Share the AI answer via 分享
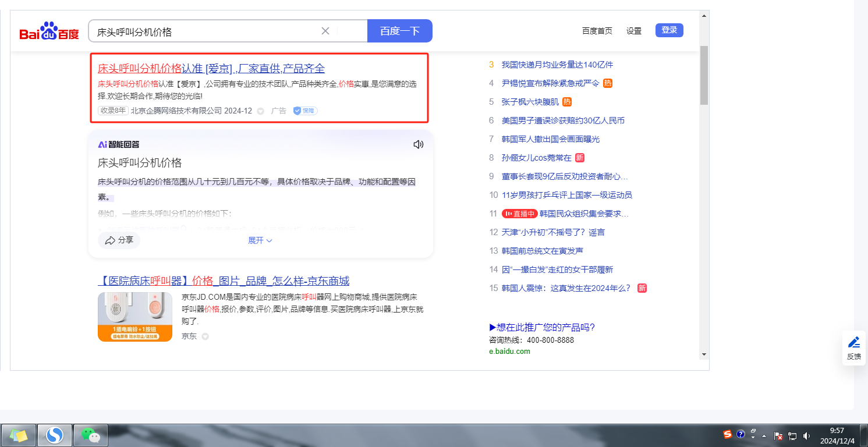The image size is (868, 447). pyautogui.click(x=119, y=240)
